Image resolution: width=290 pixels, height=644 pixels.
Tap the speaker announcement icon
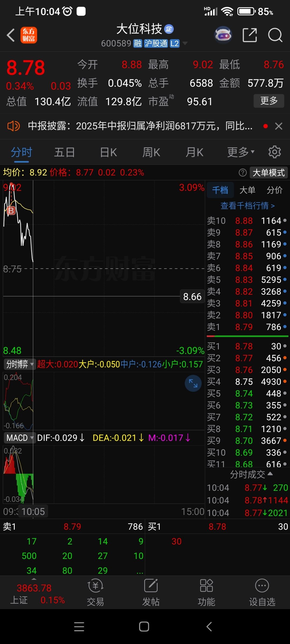(13, 126)
